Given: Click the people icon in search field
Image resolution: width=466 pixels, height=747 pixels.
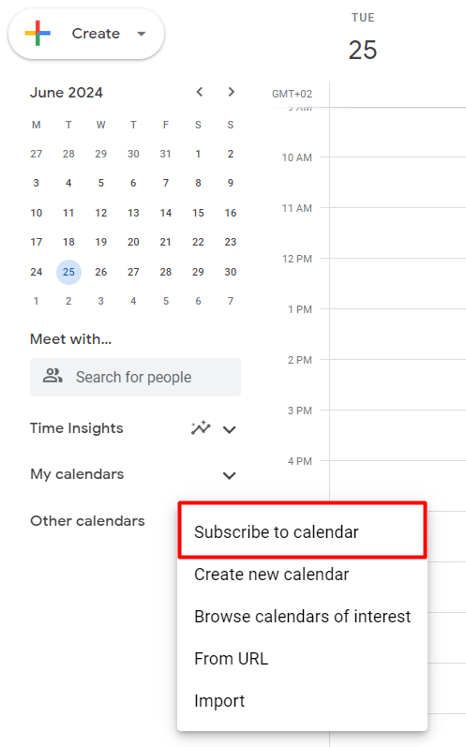Looking at the screenshot, I should [x=52, y=376].
